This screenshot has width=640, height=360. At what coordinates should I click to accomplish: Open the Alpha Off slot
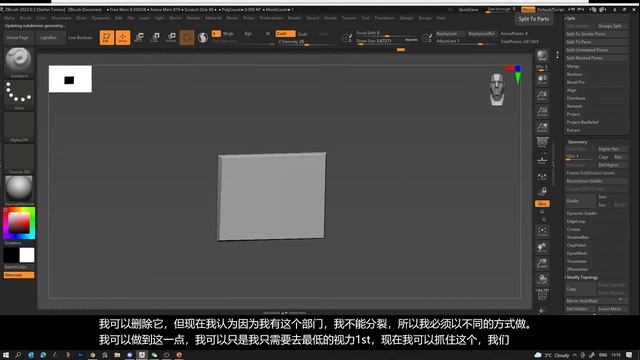pos(19,127)
